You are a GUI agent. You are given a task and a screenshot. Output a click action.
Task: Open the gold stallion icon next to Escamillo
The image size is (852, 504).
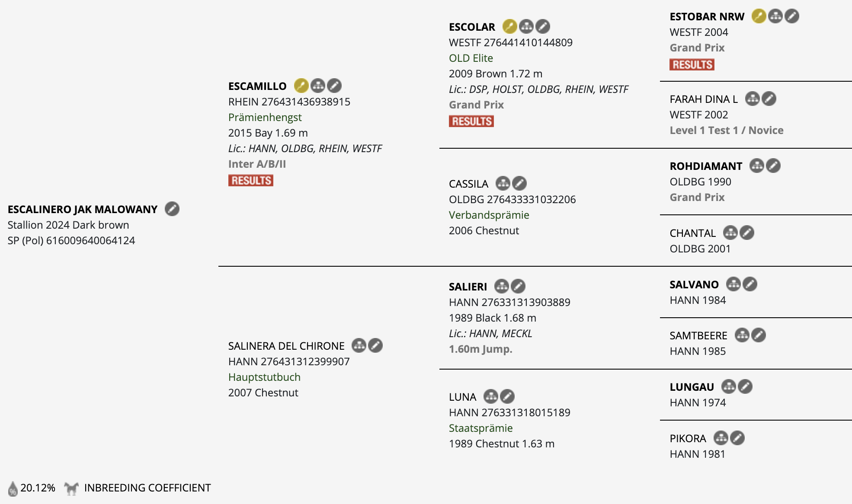301,86
